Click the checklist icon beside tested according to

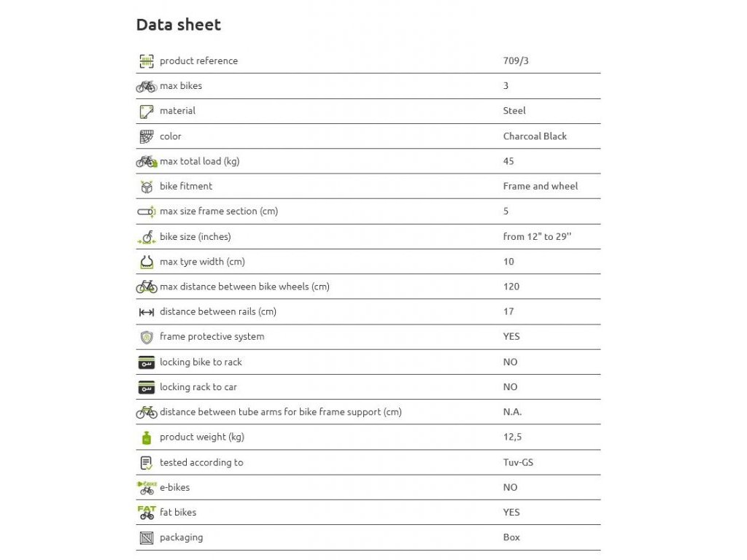[147, 463]
